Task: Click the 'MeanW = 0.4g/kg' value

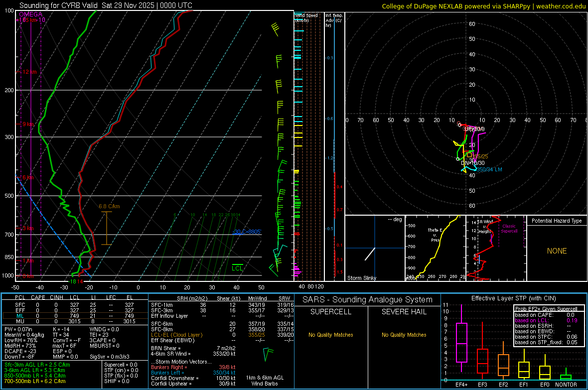Action: [x=24, y=335]
